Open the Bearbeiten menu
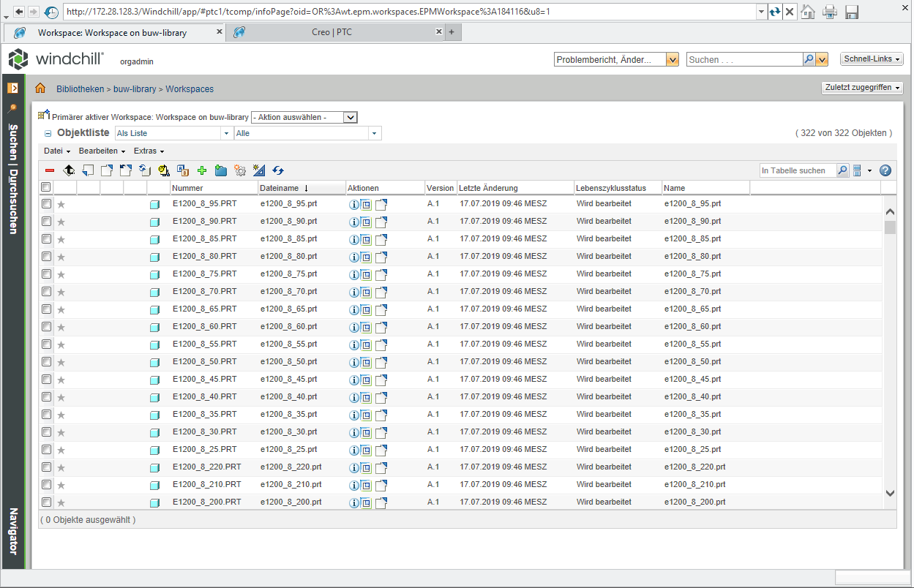Image resolution: width=914 pixels, height=588 pixels. pyautogui.click(x=102, y=151)
